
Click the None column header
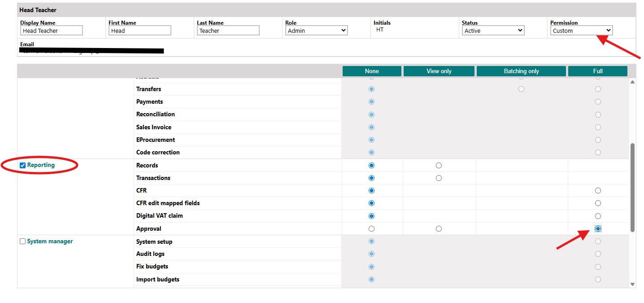click(371, 71)
